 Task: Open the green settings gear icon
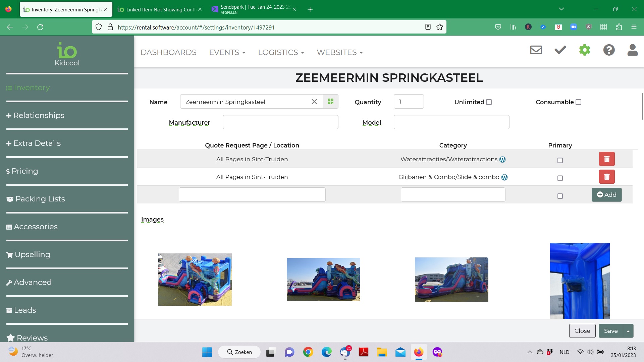click(x=584, y=50)
